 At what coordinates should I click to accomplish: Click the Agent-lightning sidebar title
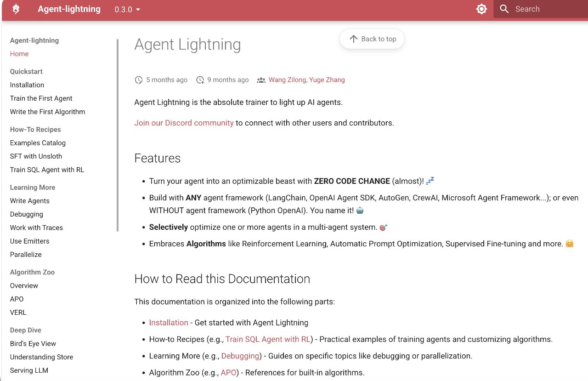click(x=34, y=40)
